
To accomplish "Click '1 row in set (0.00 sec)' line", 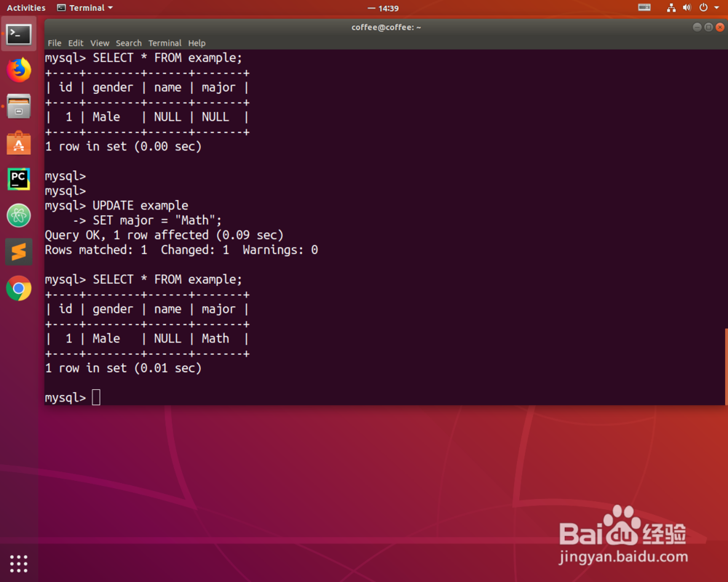I will [123, 147].
